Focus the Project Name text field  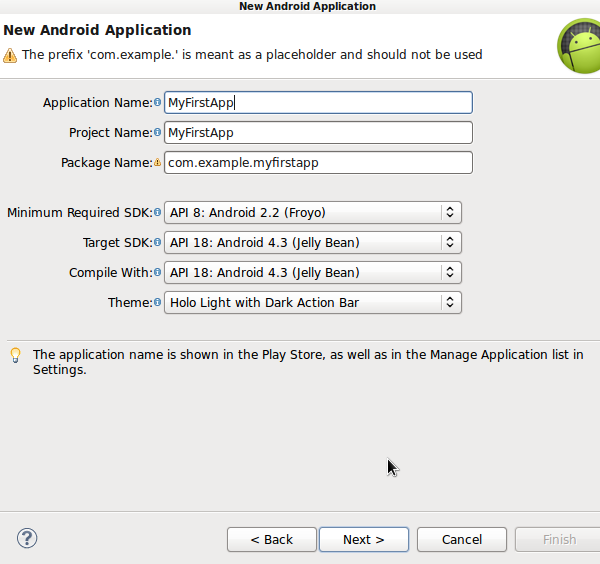[317, 132]
